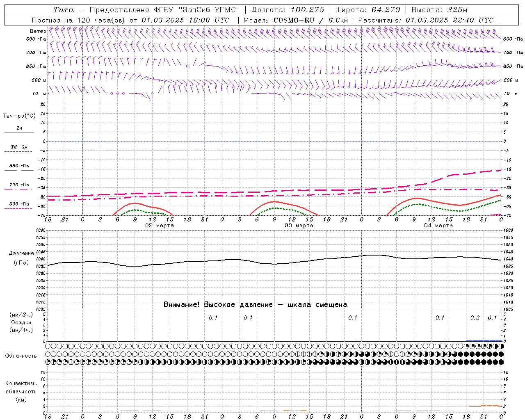
Task: Click "Внимание! Высокое давление – шкала смещена" warning
Action: click(256, 305)
